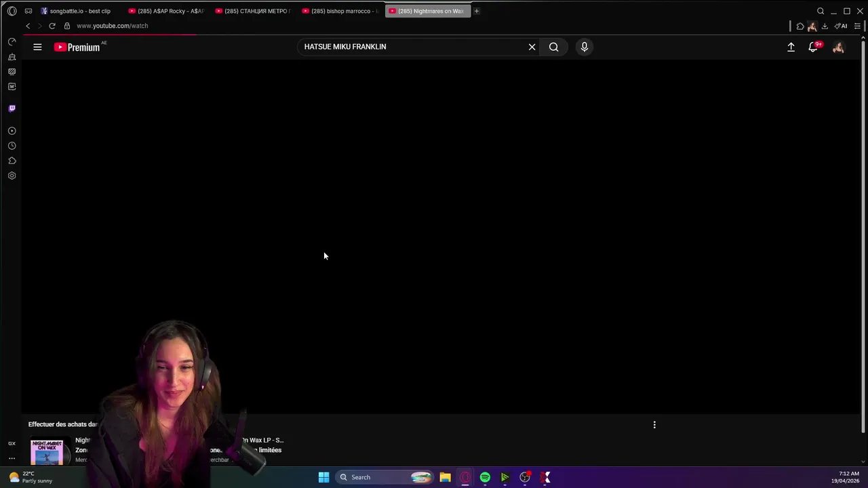The image size is (868, 488).
Task: Submit search with the magnifier button
Action: coord(554,47)
